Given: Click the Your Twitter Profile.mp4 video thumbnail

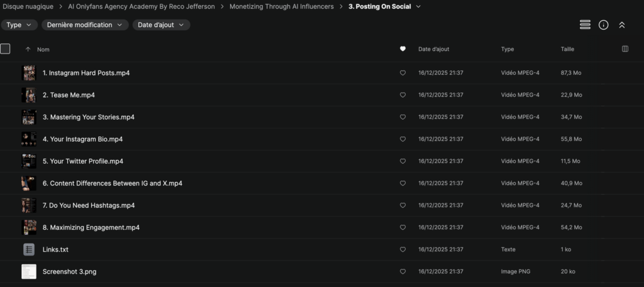Looking at the screenshot, I should tap(29, 161).
